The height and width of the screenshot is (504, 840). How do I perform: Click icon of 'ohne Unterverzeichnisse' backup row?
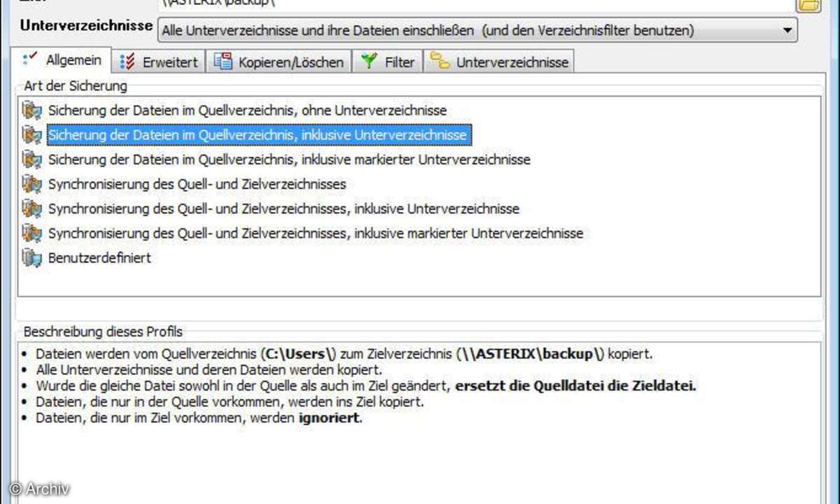[x=32, y=110]
